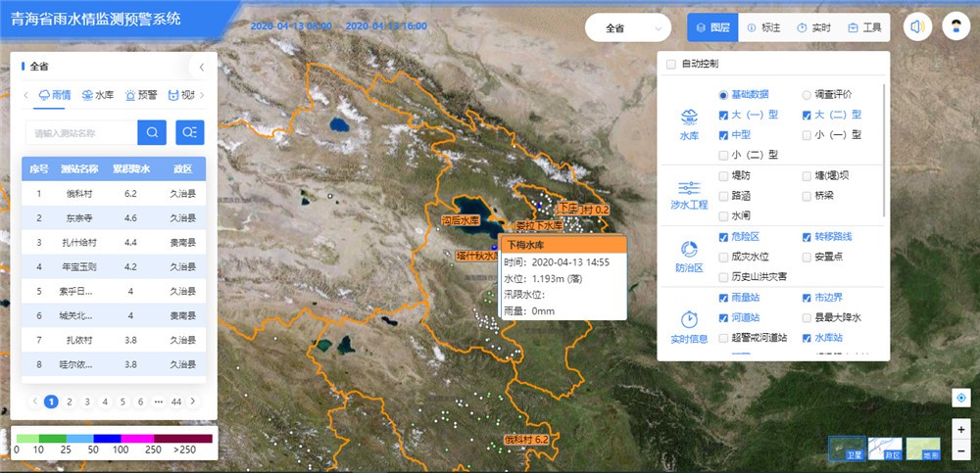Viewport: 980px width, 473px height.
Task: Collapse the left station panel with chevron
Action: click(x=201, y=68)
